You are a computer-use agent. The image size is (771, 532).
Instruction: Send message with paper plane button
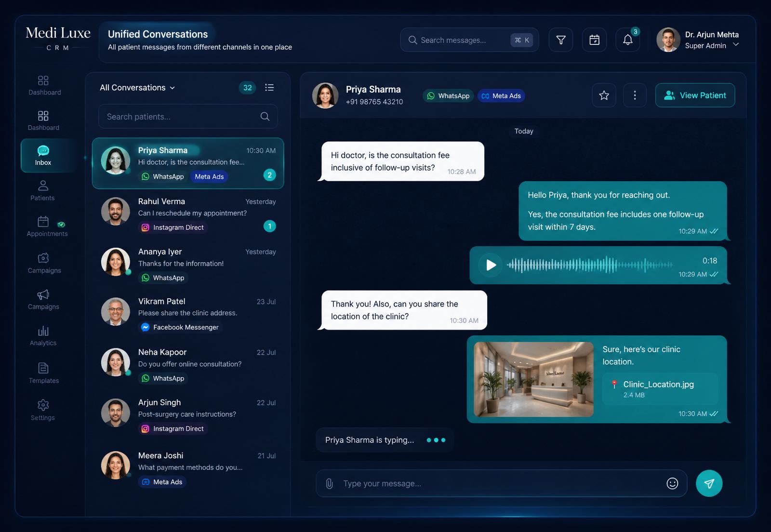click(x=709, y=483)
